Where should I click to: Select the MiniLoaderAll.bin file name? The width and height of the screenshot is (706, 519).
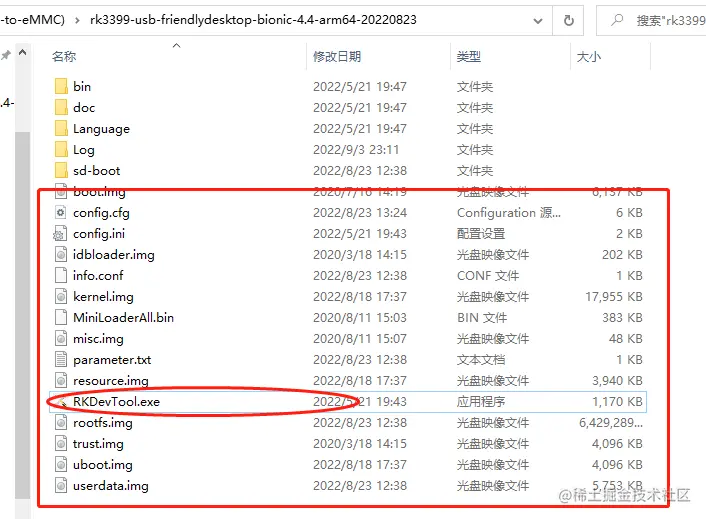[x=123, y=317]
